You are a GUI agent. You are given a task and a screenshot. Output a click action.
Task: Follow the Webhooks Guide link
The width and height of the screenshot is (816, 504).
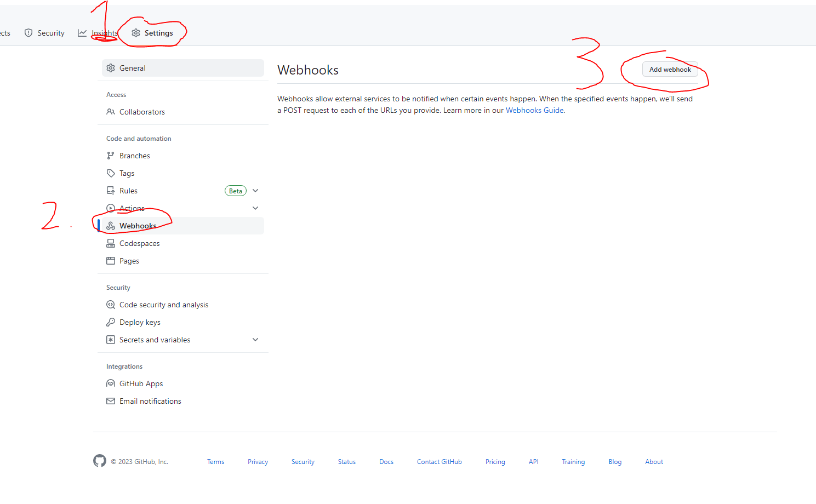click(x=534, y=110)
